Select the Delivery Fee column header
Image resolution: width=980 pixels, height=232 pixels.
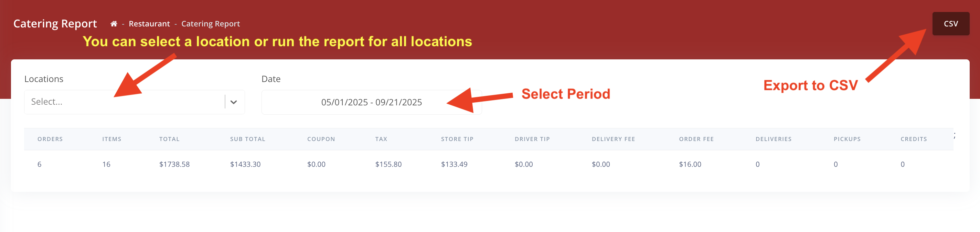coord(613,139)
